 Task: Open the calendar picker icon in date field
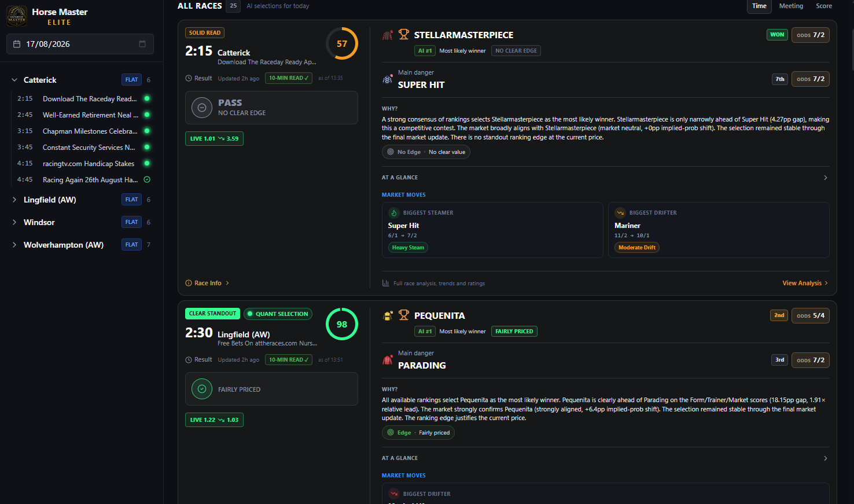coord(142,44)
